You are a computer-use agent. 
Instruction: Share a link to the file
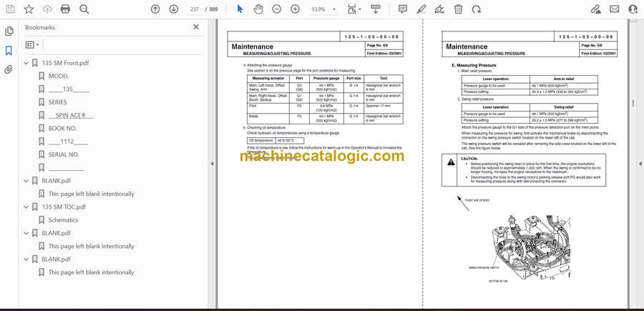coord(596,9)
